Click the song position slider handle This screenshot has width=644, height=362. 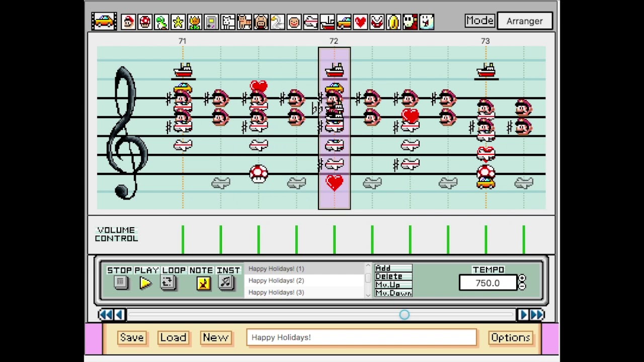click(405, 315)
